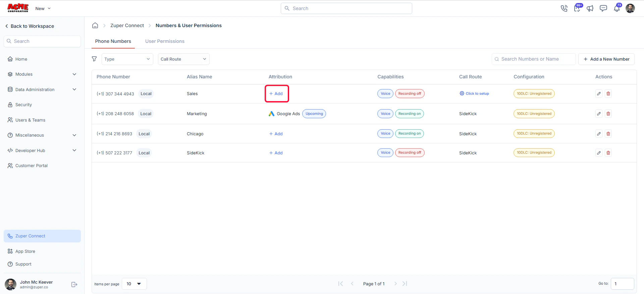This screenshot has height=294, width=644.
Task: Expand the Data Administration section
Action: point(42,90)
